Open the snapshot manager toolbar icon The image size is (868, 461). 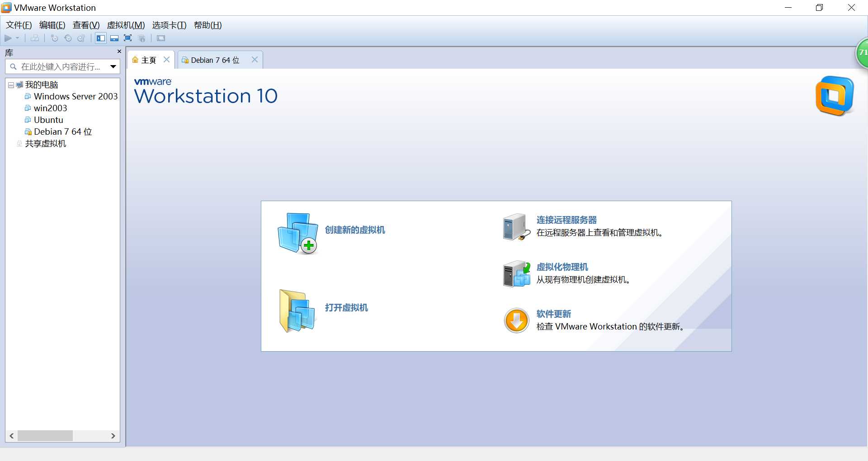pyautogui.click(x=81, y=38)
